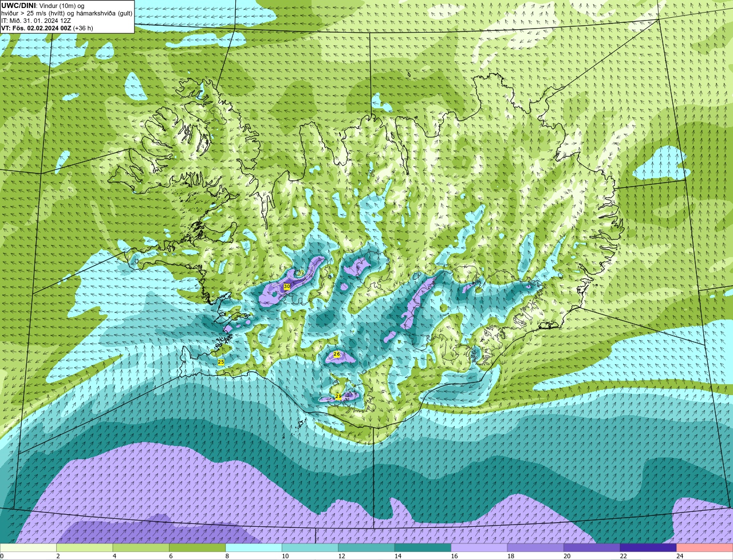Click the 18–20 m/s purple legend swatch

[536, 548]
